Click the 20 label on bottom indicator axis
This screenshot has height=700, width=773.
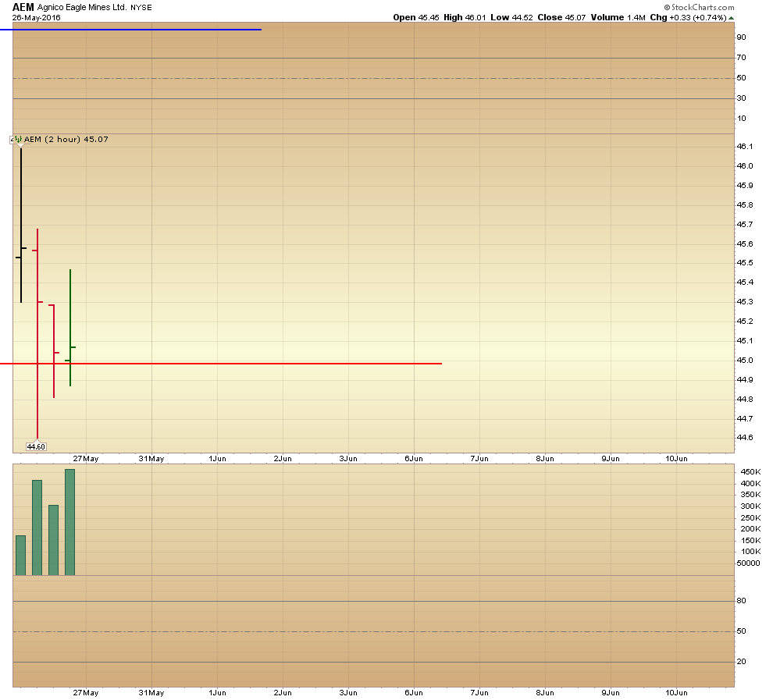(x=741, y=662)
